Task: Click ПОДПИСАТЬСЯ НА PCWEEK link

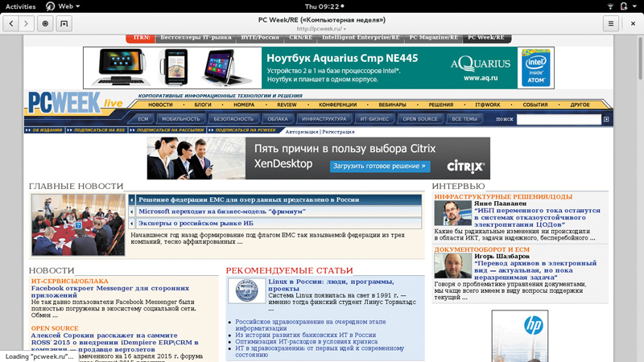Action: (246, 130)
